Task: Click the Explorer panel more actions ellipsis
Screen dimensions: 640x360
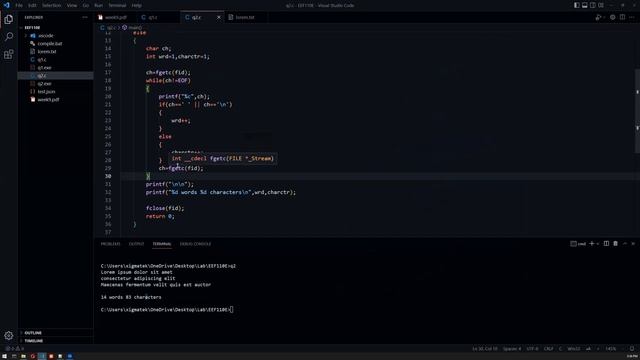Action: click(85, 17)
